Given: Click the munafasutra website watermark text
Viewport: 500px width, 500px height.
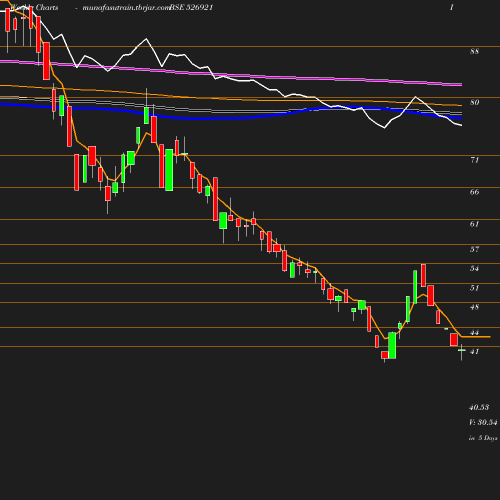Looking at the screenshot, I should 126,7.
